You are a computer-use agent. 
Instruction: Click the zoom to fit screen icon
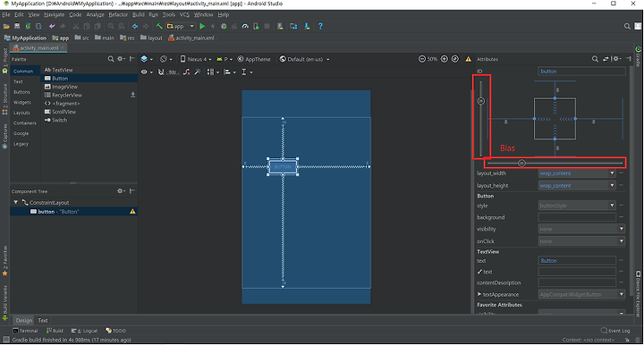(x=455, y=59)
